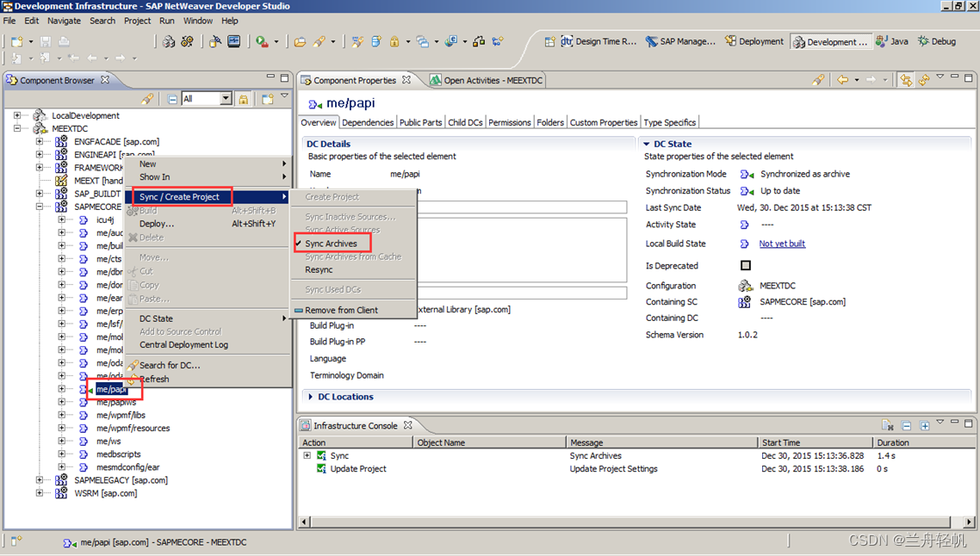Expand the DC Locations section
Screen dimensions: 980x556
click(x=311, y=397)
